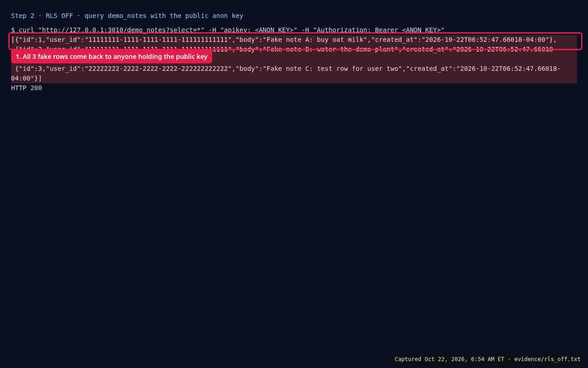The height and width of the screenshot is (368, 588).
Task: Click the 'Step 2 · RLS OFF' heading line
Action: click(x=127, y=16)
